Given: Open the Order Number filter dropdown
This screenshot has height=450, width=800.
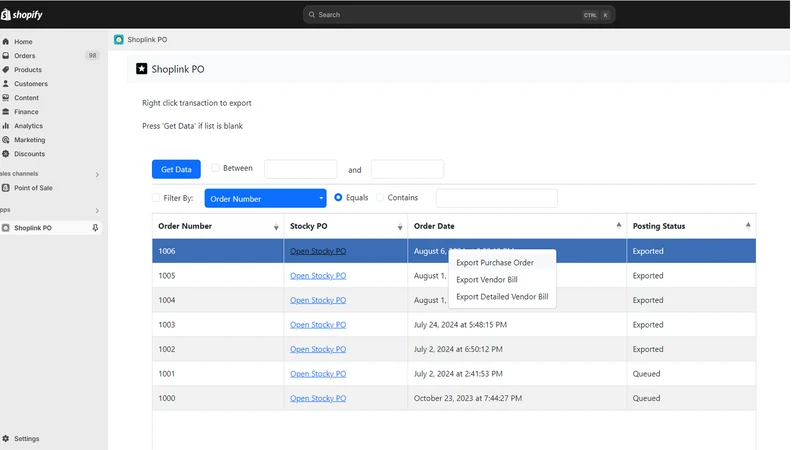Looking at the screenshot, I should coord(265,198).
